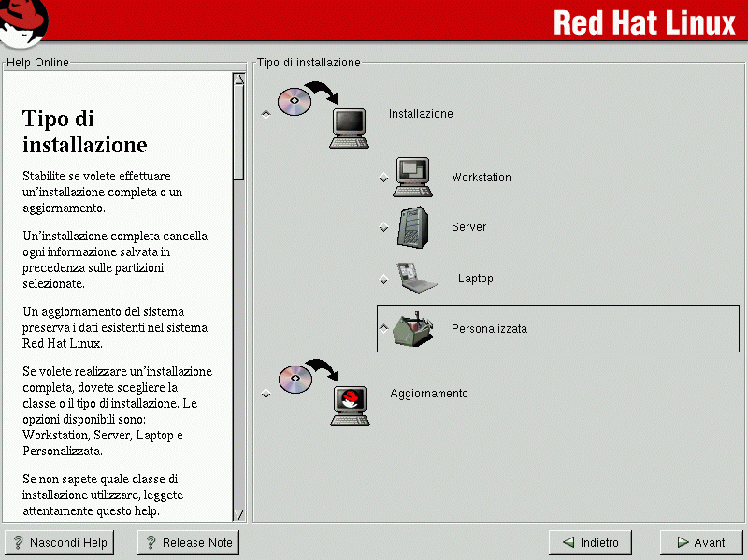Select the Aggiornamento radio button
Screen dimensions: 748x560
[x=266, y=394]
